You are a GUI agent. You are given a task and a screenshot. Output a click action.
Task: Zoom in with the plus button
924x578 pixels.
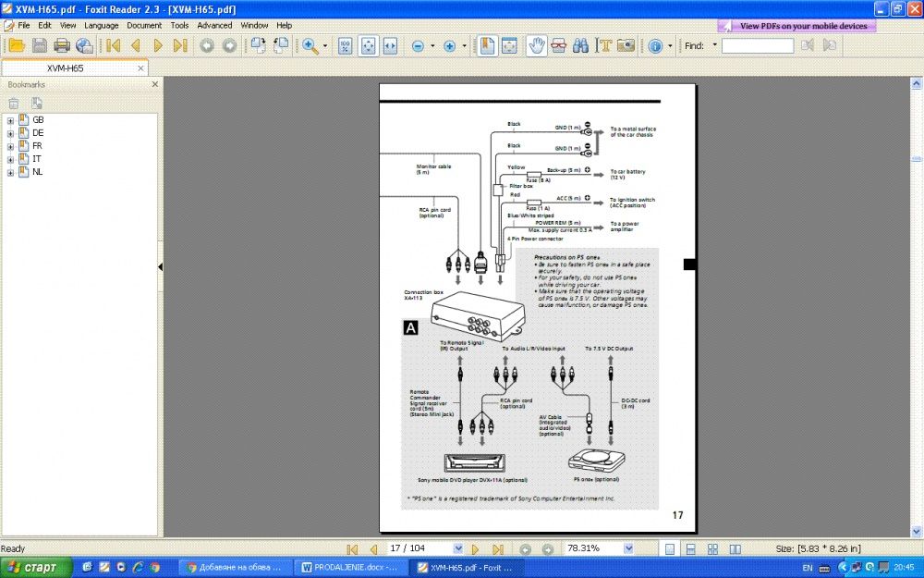[450, 46]
